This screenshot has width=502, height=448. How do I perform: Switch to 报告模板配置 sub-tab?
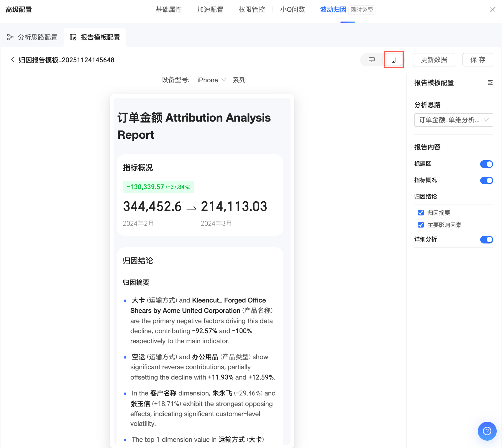pyautogui.click(x=95, y=37)
